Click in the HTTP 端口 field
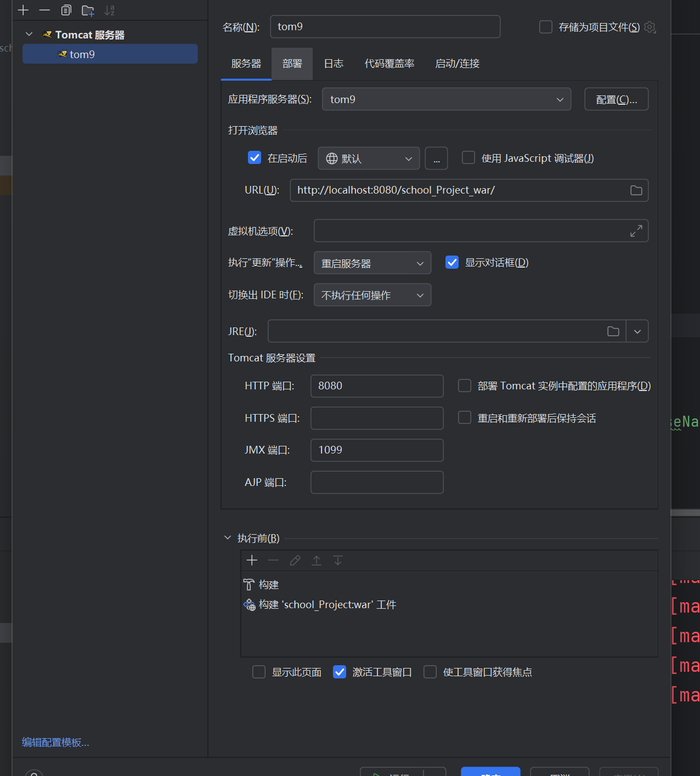 tap(377, 386)
